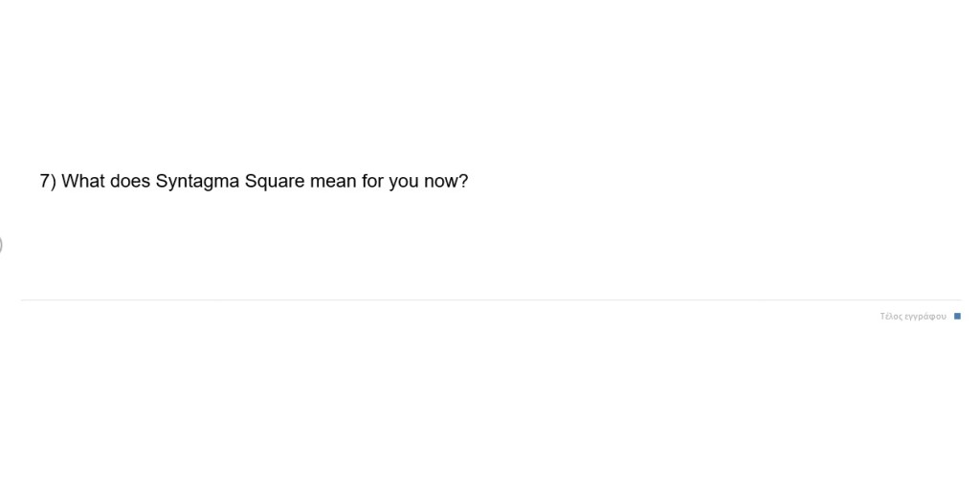This screenshot has height=487, width=980.
Task: Click the word "mean" in question 7
Action: (x=333, y=181)
